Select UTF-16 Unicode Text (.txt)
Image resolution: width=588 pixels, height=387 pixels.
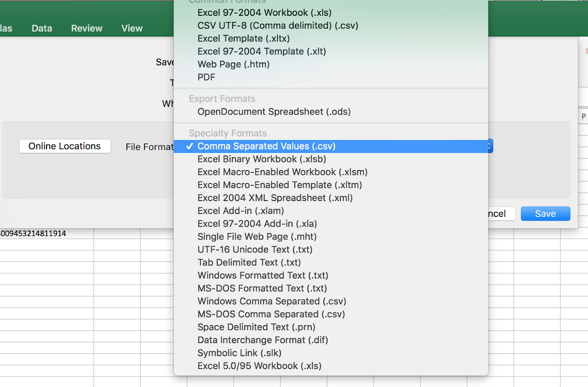331,250
